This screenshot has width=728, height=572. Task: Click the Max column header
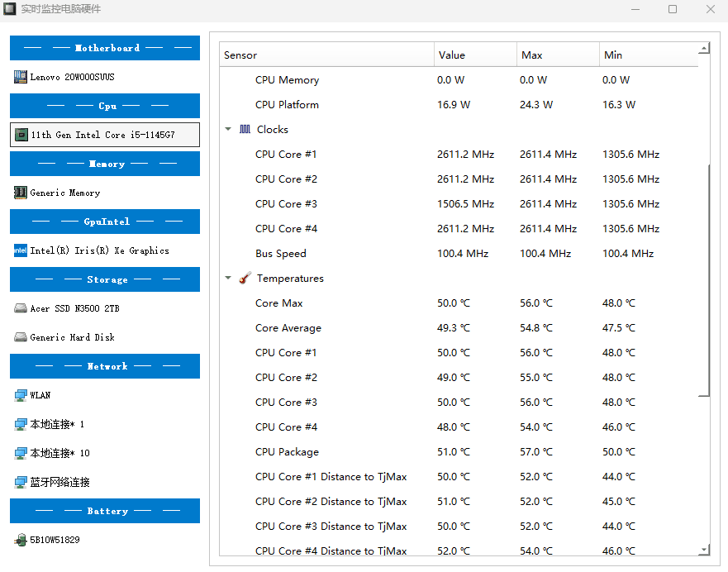tap(558, 55)
